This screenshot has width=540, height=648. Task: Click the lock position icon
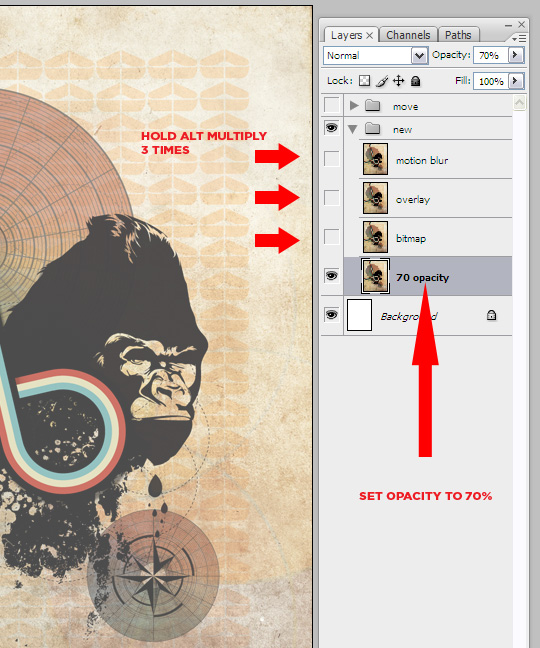[x=398, y=81]
